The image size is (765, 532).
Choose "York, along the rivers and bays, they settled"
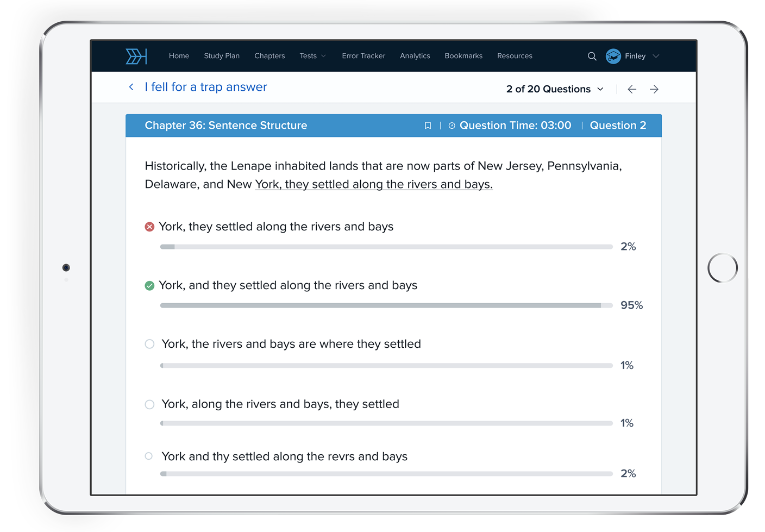click(149, 404)
